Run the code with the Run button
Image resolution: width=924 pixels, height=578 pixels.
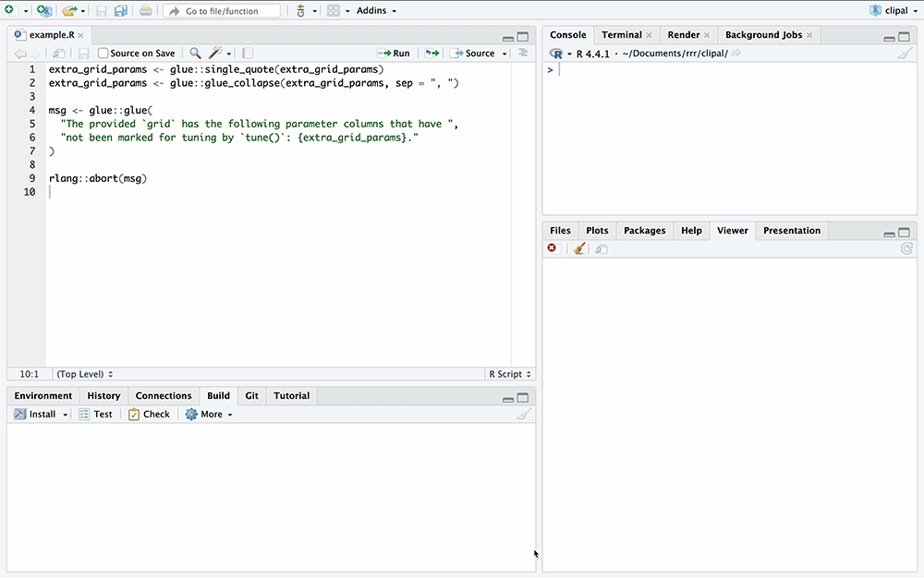393,53
